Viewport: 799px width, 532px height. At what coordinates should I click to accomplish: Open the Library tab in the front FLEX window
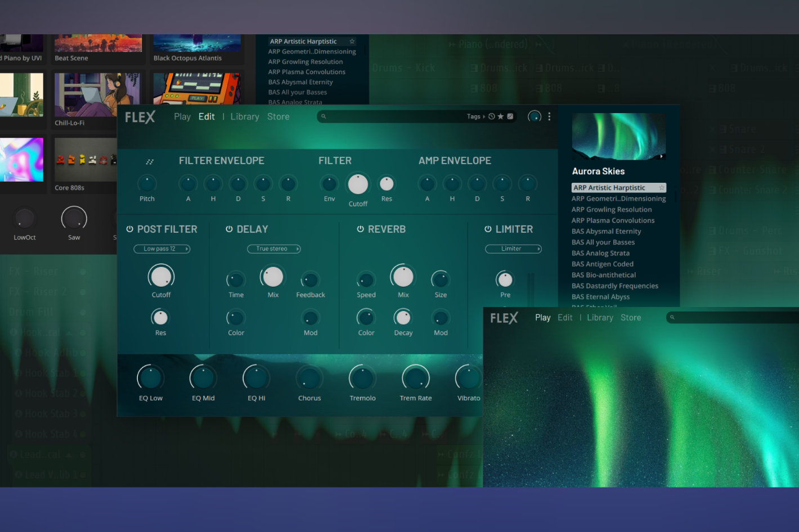pos(245,116)
